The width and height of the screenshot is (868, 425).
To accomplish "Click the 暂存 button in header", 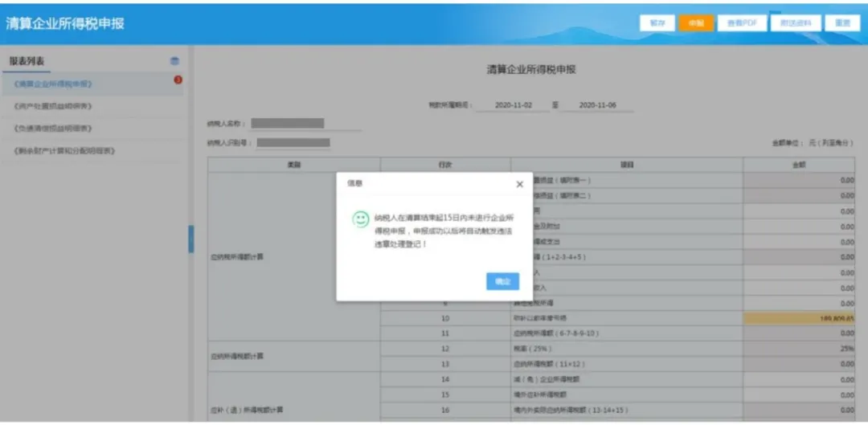I will tap(657, 23).
